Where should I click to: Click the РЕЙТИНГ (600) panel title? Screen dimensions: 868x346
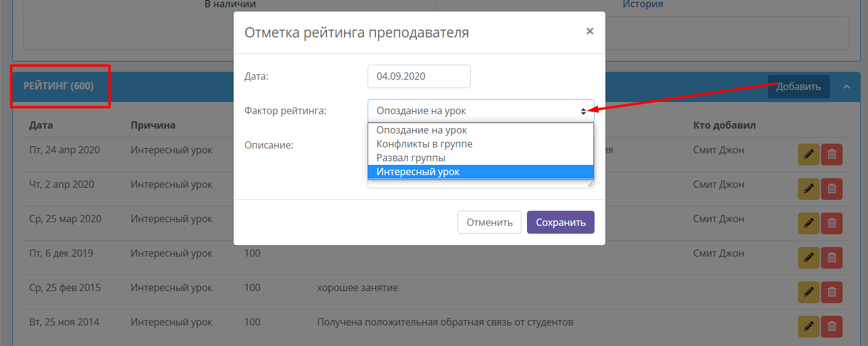59,86
